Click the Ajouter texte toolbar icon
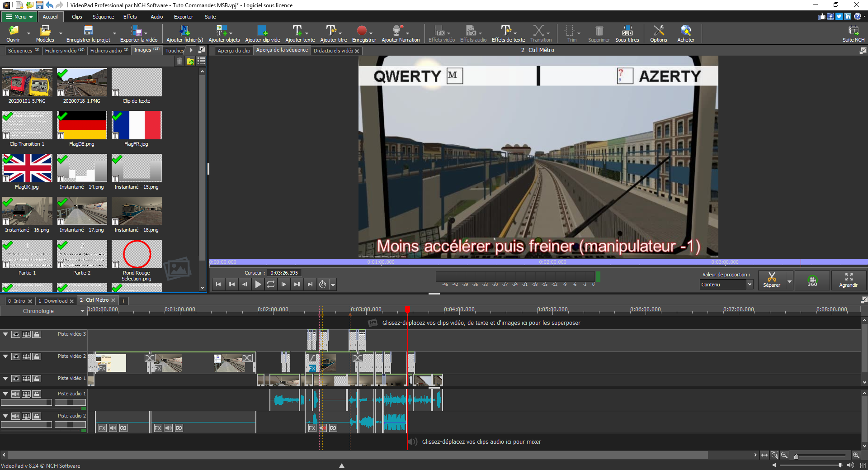This screenshot has width=868, height=470. coord(297,31)
